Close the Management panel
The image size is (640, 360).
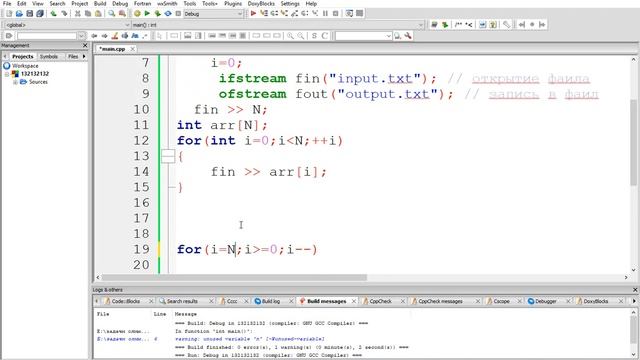click(85, 45)
